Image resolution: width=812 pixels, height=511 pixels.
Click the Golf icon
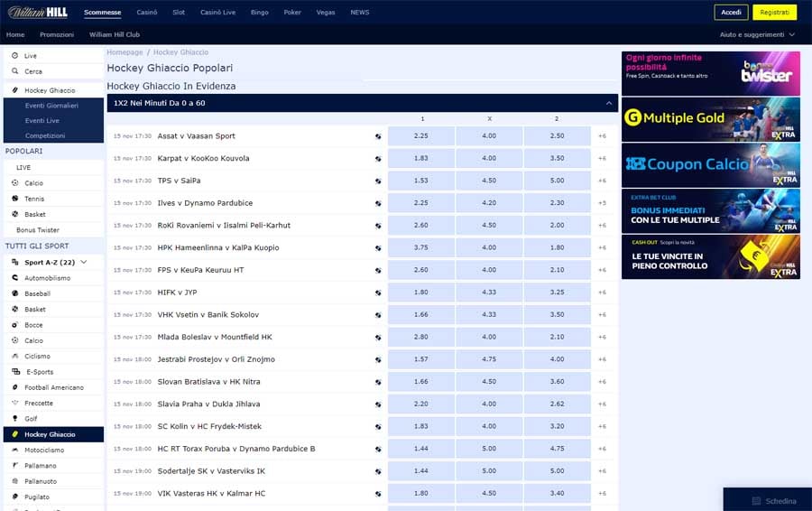(x=14, y=418)
